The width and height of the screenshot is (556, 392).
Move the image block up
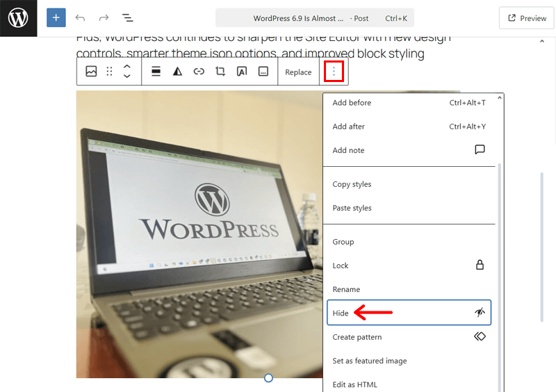[x=127, y=67]
